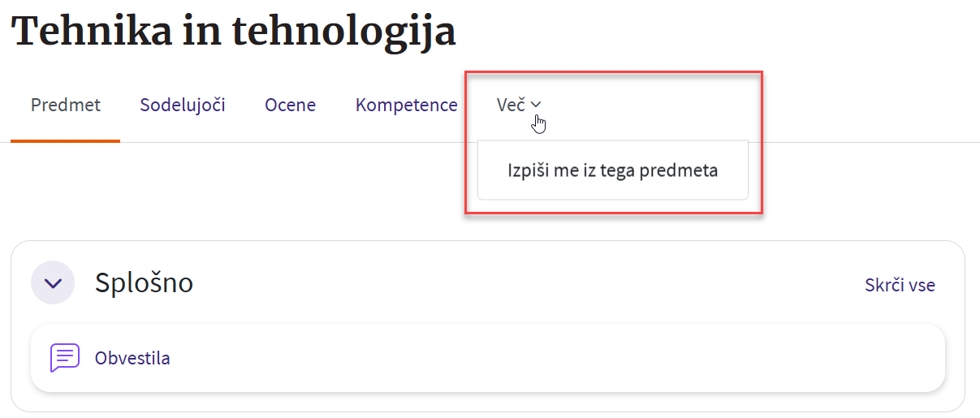Select Izpiši me iz tega predmeta
The height and width of the screenshot is (418, 980).
612,170
